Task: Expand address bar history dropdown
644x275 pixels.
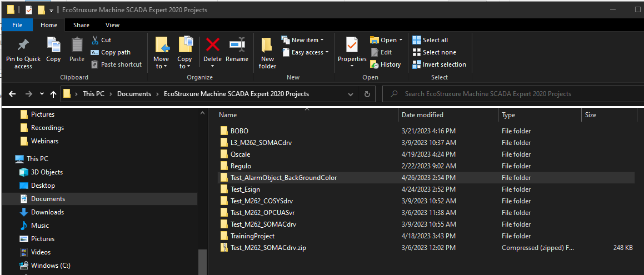Action: [x=351, y=94]
